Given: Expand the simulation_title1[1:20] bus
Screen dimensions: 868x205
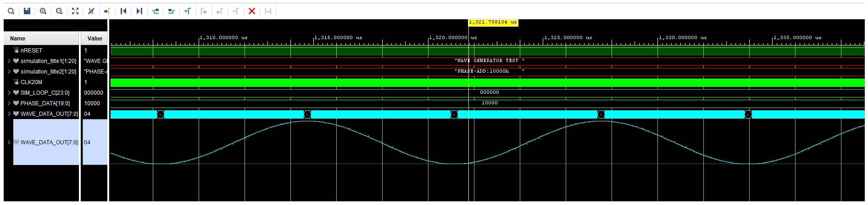Looking at the screenshot, I should coord(9,61).
